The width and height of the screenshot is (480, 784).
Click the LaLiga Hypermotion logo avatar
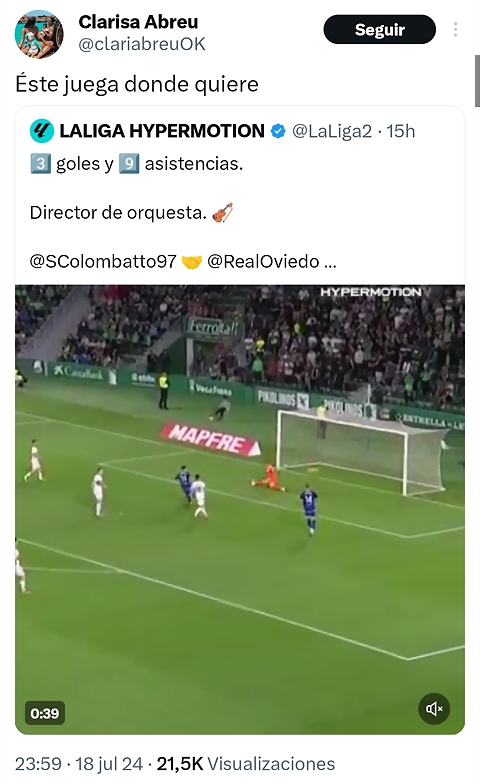pos(42,131)
